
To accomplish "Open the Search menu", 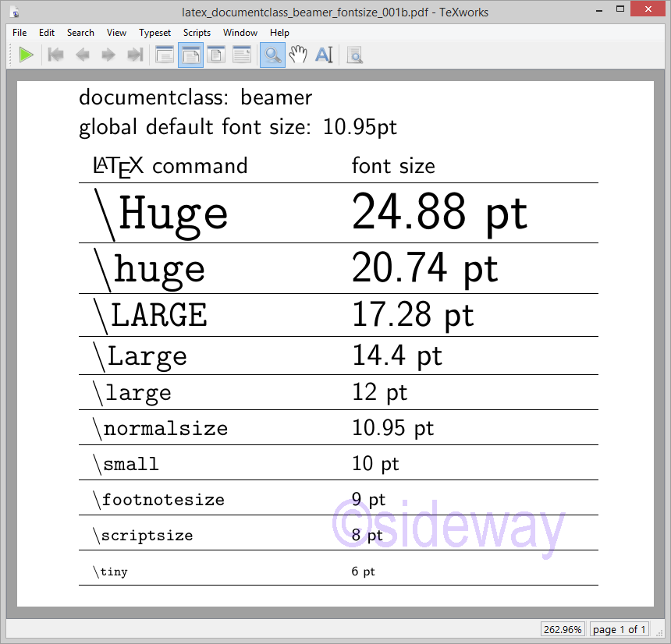I will (x=80, y=33).
